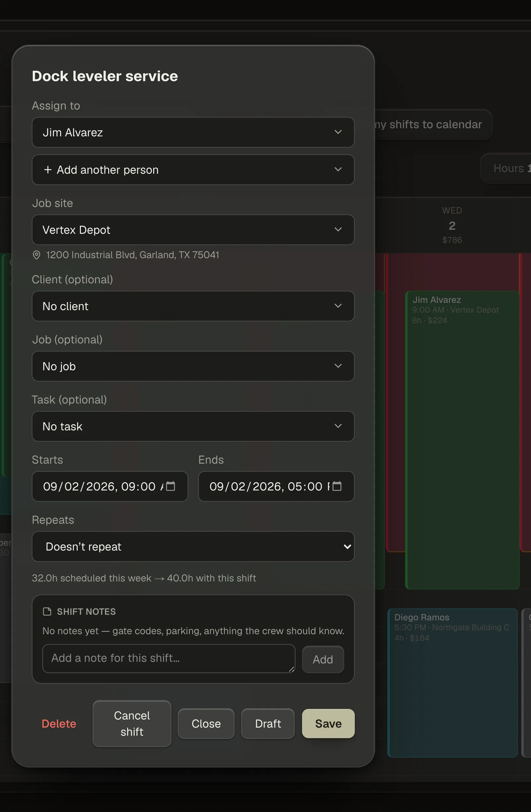The width and height of the screenshot is (531, 812).
Task: Select Diego Ramos 5:30 PM shift card
Action: click(x=453, y=683)
